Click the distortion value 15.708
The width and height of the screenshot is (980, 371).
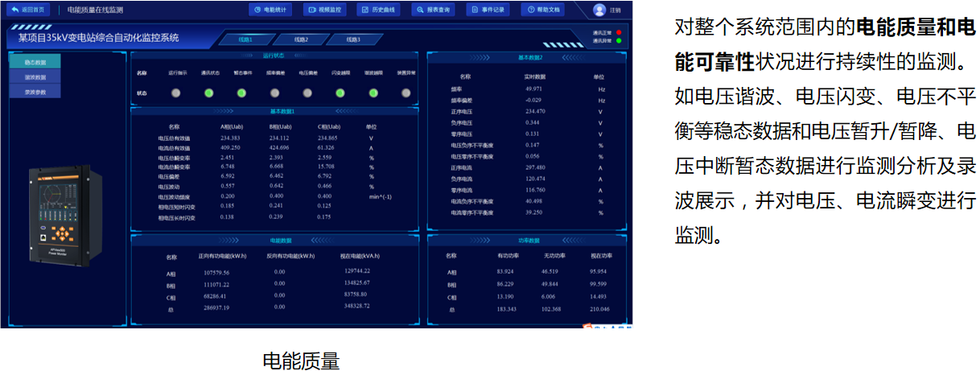pyautogui.click(x=326, y=167)
